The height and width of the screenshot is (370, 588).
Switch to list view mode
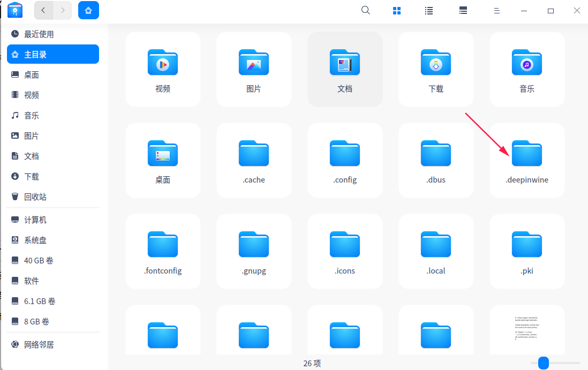pyautogui.click(x=429, y=11)
